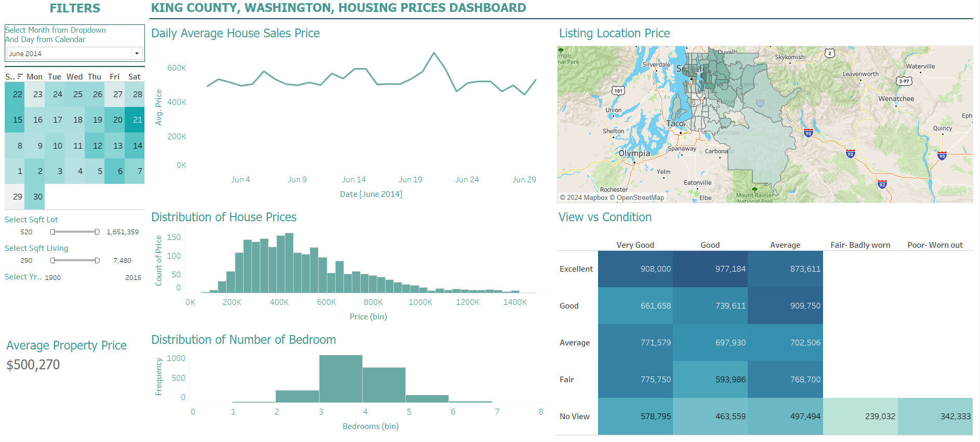Click the 239,032 Fair-Badly worn cell
980x442 pixels.
click(860, 417)
